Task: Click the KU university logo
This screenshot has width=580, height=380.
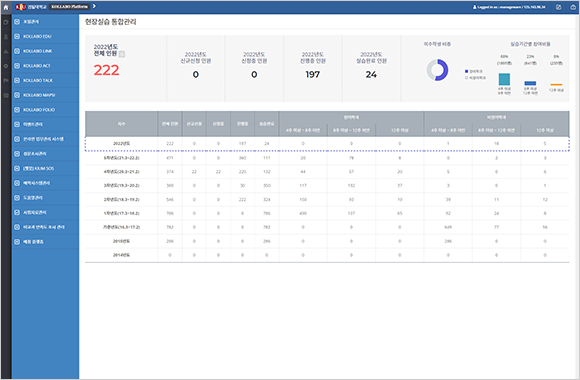Action: 31,7
